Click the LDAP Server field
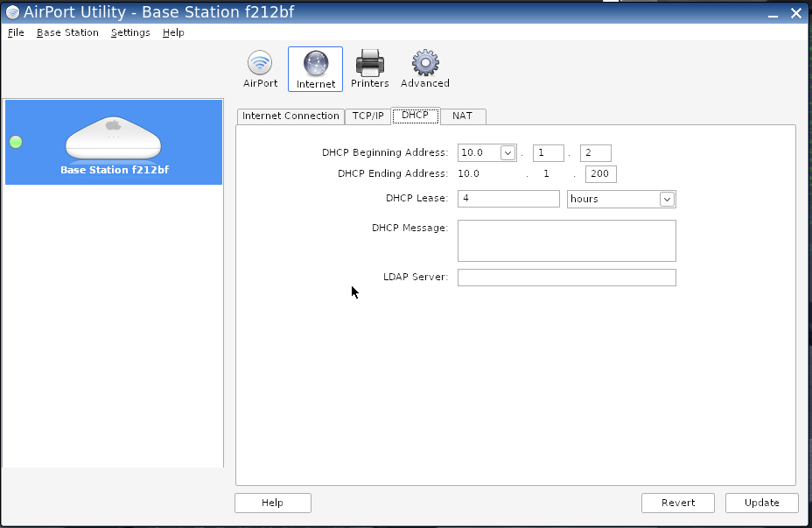The width and height of the screenshot is (812, 528). pyautogui.click(x=566, y=278)
